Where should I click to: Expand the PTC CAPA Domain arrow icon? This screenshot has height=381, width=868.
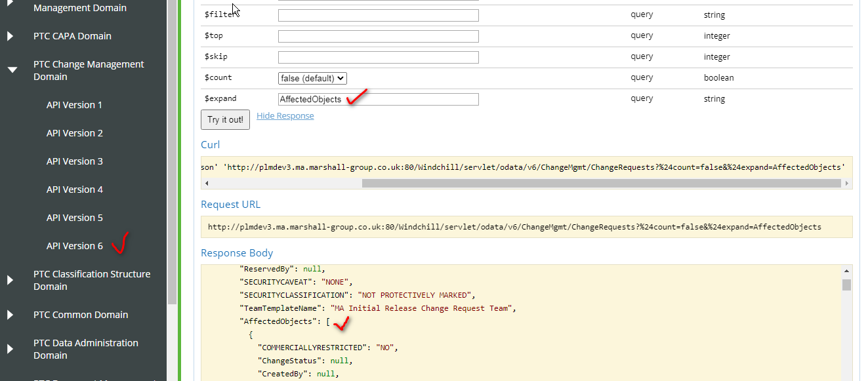(9, 35)
